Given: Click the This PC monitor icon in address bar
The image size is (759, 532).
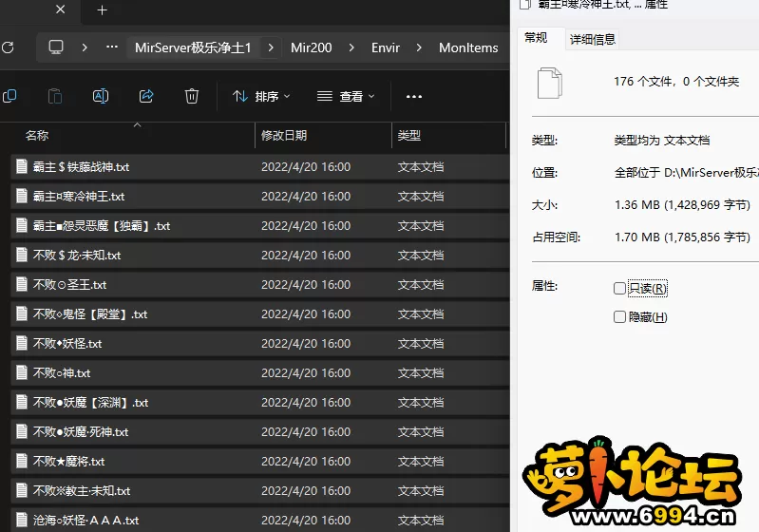Looking at the screenshot, I should [56, 47].
